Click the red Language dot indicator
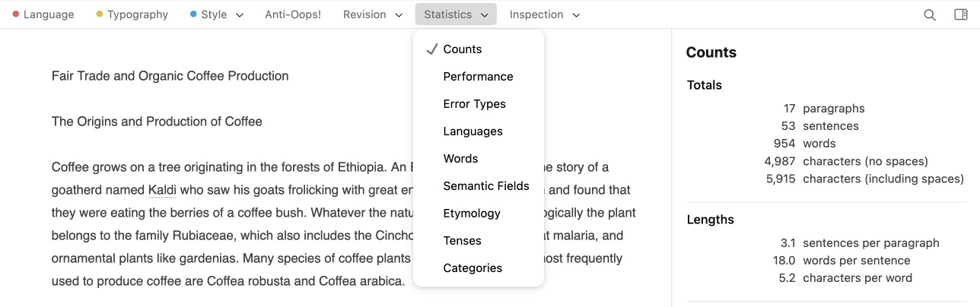 tap(16, 14)
